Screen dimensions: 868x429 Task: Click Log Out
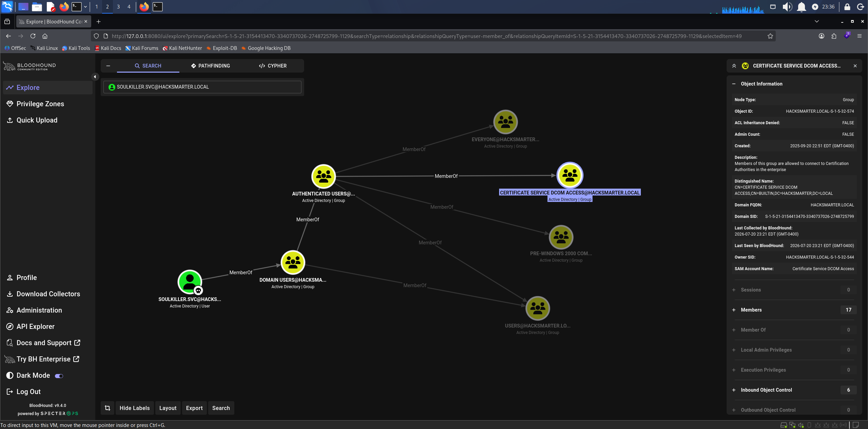coord(47,392)
